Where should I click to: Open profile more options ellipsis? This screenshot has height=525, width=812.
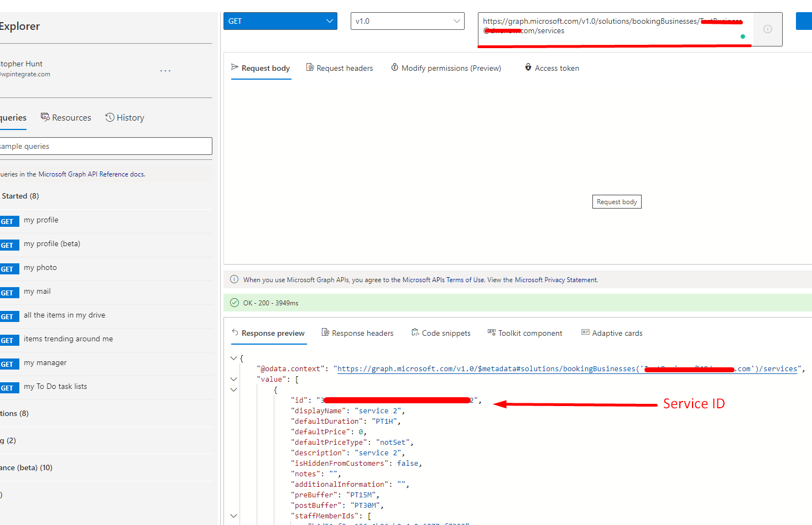tap(165, 71)
